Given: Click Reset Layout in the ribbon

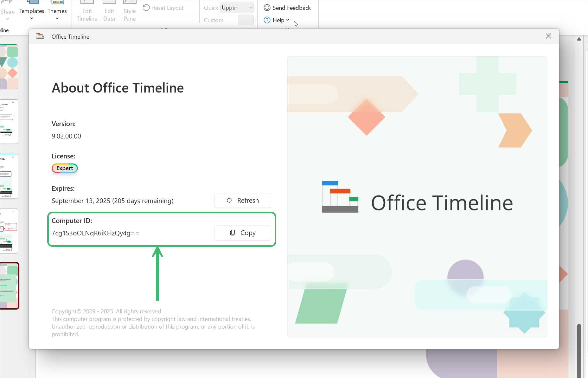Looking at the screenshot, I should pos(163,8).
